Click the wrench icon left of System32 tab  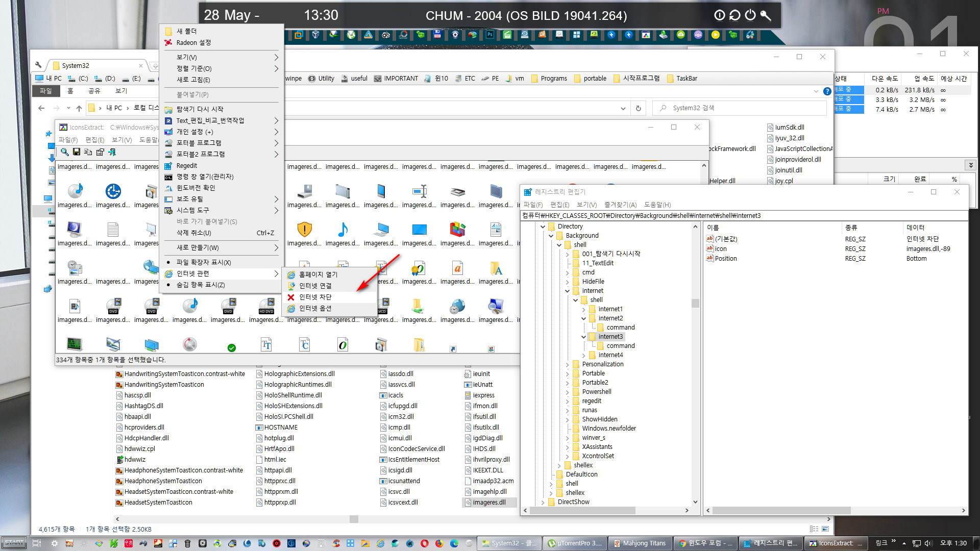point(38,65)
